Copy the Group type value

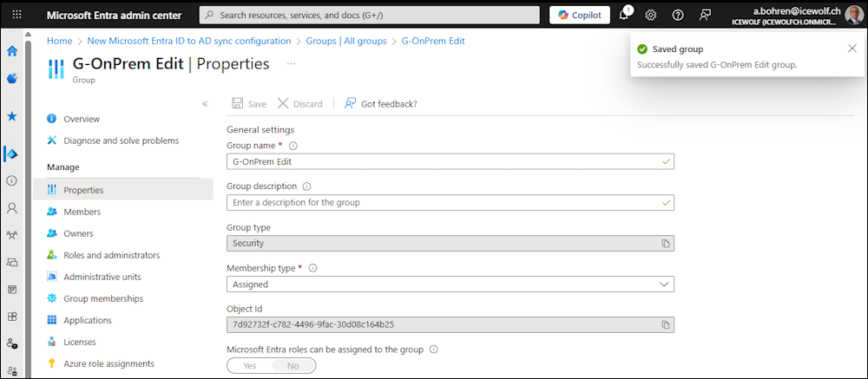click(666, 244)
